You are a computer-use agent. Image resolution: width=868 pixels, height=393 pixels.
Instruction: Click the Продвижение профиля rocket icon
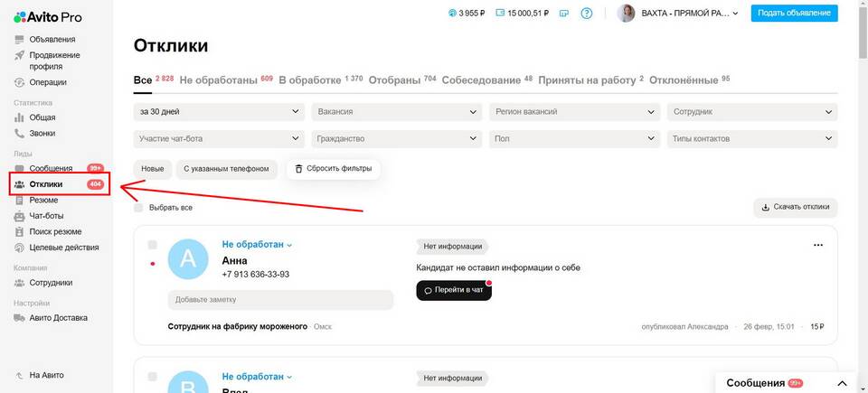coord(20,55)
